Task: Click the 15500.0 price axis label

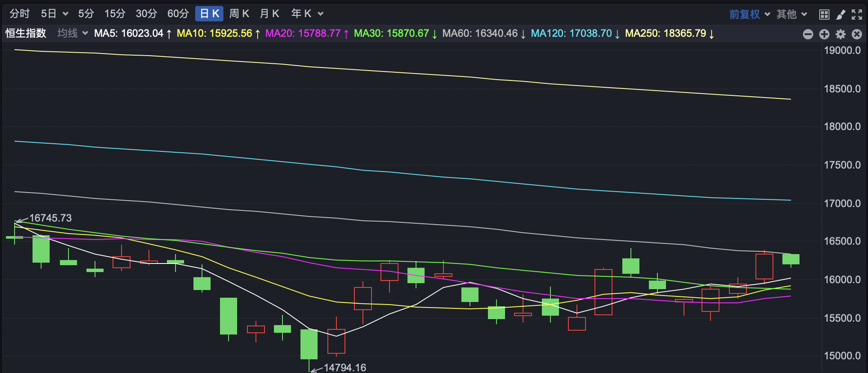Action: click(842, 318)
